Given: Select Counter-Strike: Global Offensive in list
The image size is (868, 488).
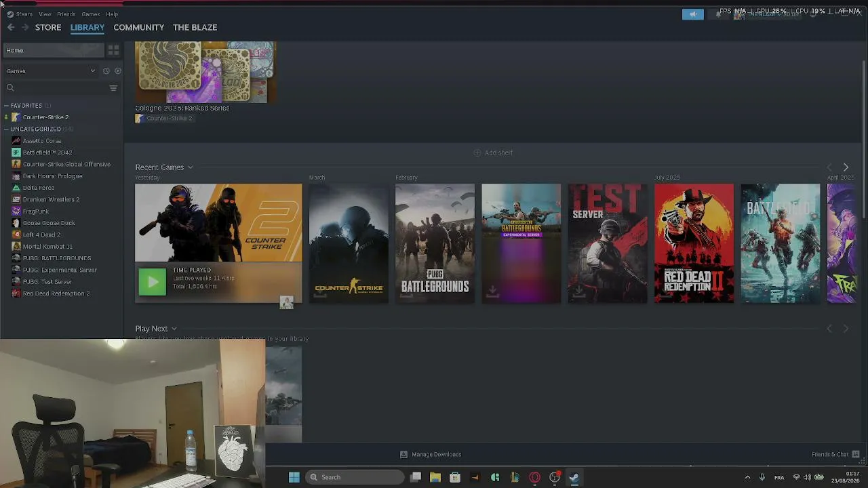Looking at the screenshot, I should coord(66,164).
